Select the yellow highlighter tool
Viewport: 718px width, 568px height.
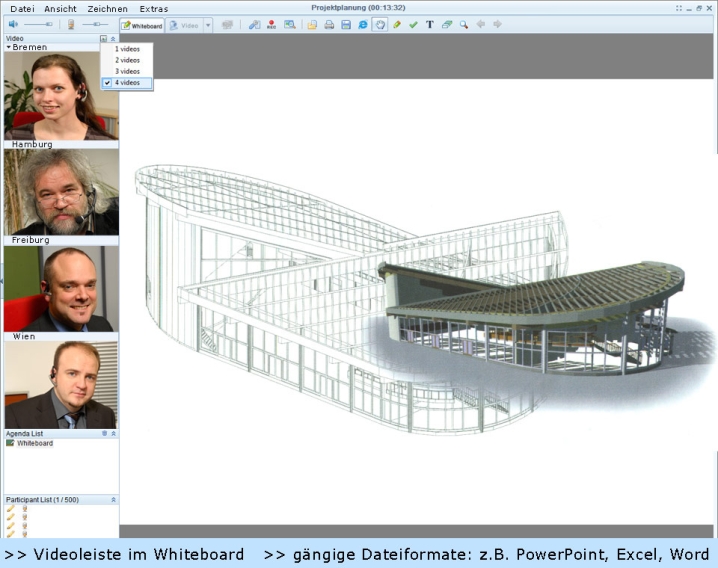tap(397, 25)
